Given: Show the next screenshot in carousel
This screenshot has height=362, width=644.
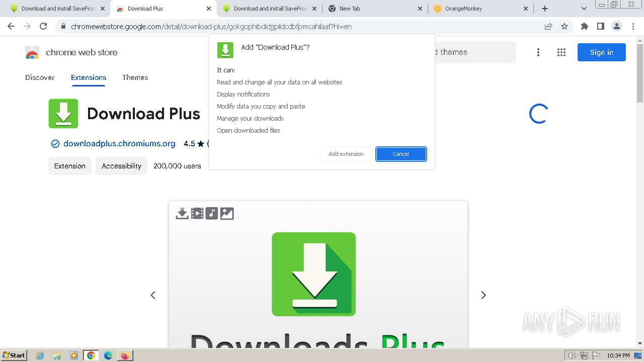Looking at the screenshot, I should (484, 295).
